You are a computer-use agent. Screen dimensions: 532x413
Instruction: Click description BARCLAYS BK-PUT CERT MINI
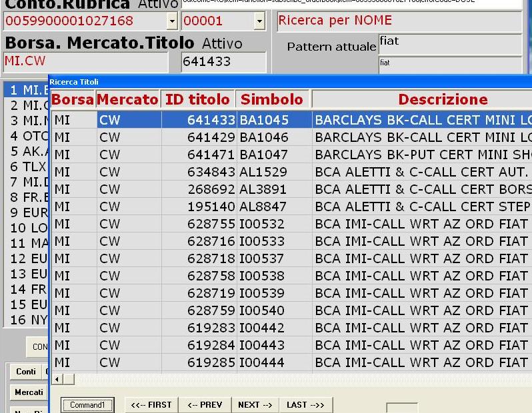[422, 155]
